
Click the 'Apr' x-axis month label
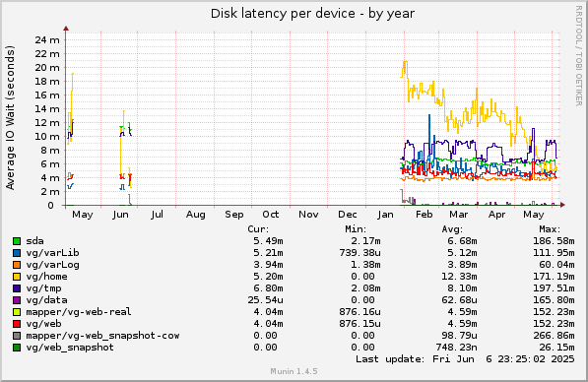[x=496, y=215]
